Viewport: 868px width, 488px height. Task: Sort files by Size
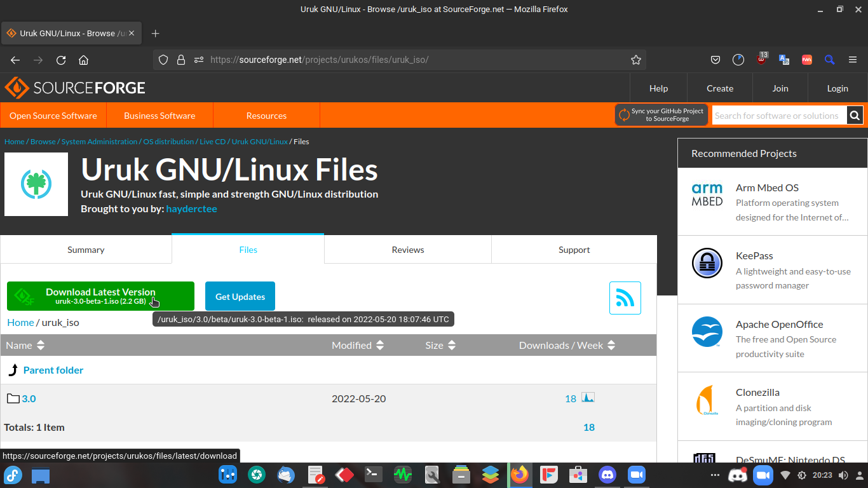440,345
